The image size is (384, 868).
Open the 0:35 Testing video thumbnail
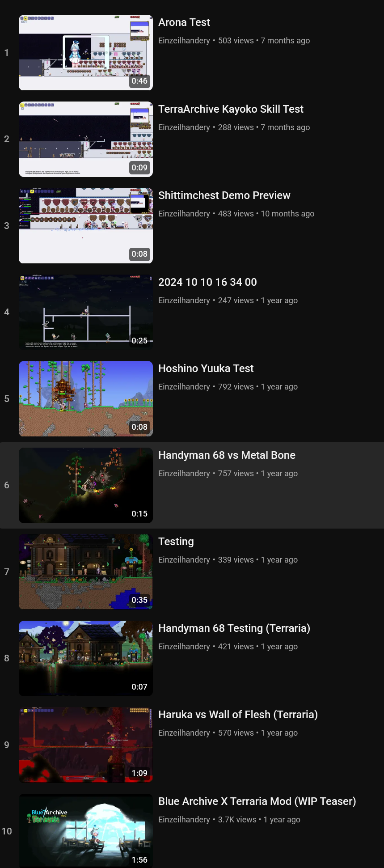[86, 572]
